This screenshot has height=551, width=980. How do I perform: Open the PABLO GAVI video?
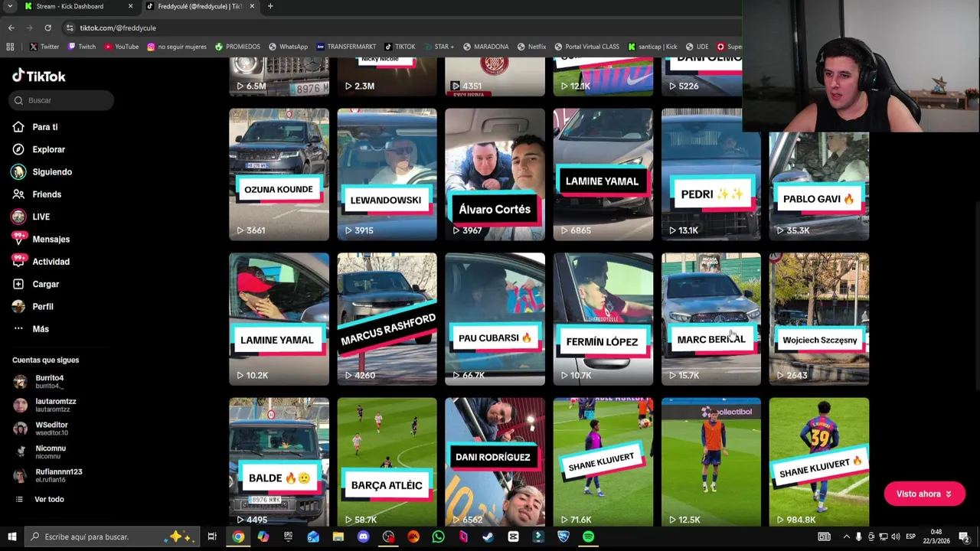(x=818, y=186)
